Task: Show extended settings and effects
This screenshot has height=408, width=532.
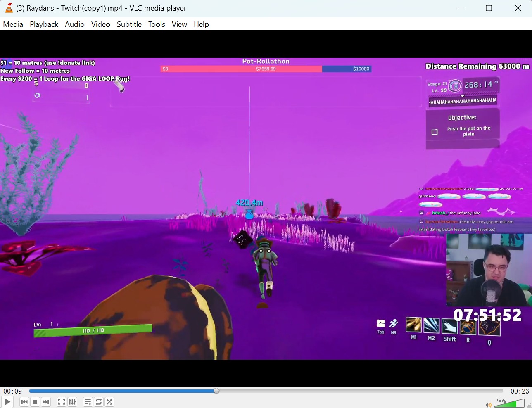Action: [x=72, y=402]
